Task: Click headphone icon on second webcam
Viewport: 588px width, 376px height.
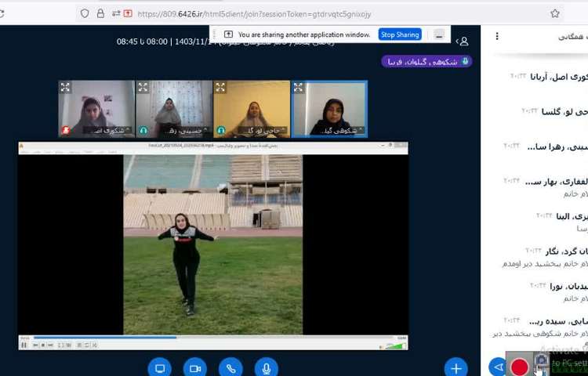Action: [143, 130]
